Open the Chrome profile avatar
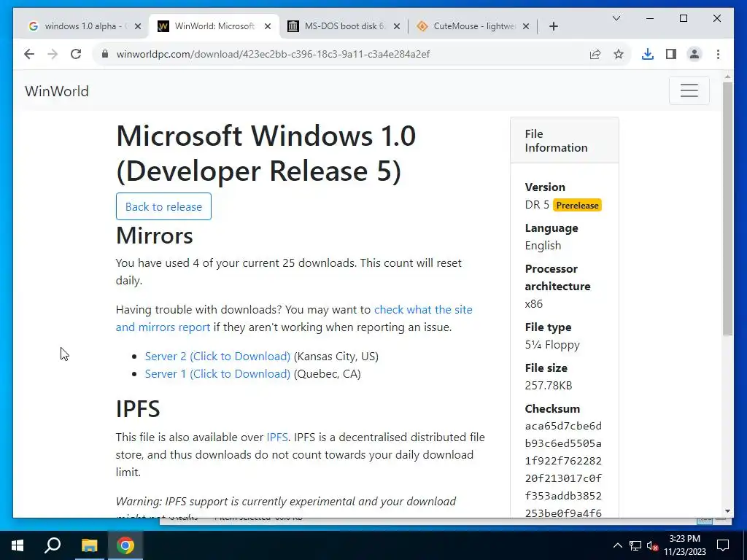Screen dimensions: 747x560 694,54
